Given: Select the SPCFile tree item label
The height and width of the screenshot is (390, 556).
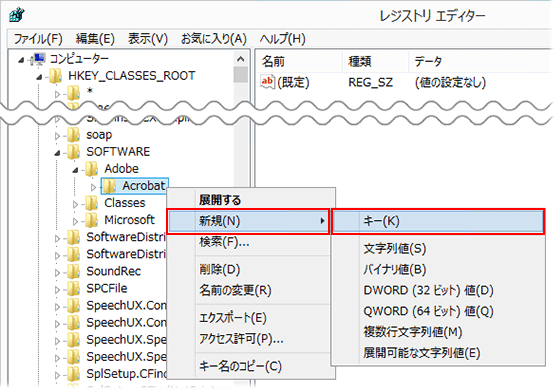Looking at the screenshot, I should tap(107, 289).
